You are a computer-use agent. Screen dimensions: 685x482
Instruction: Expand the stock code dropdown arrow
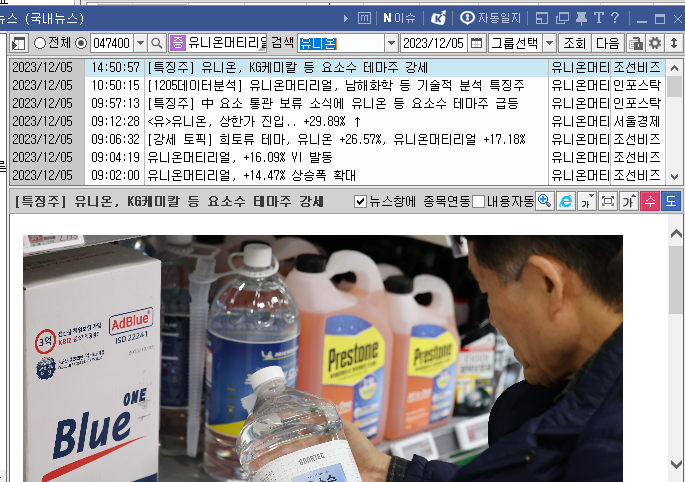pyautogui.click(x=140, y=43)
